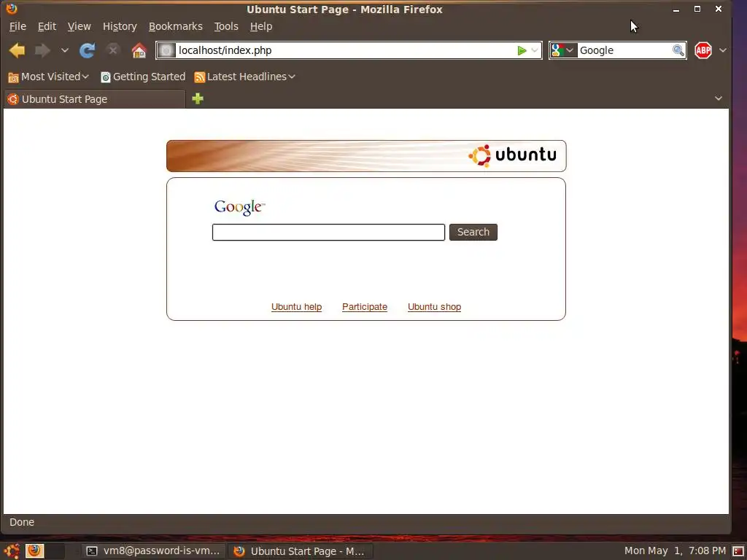This screenshot has height=560, width=747.
Task: Switch to Ubuntu Start Page Firefox taskbar button
Action: coord(301,551)
